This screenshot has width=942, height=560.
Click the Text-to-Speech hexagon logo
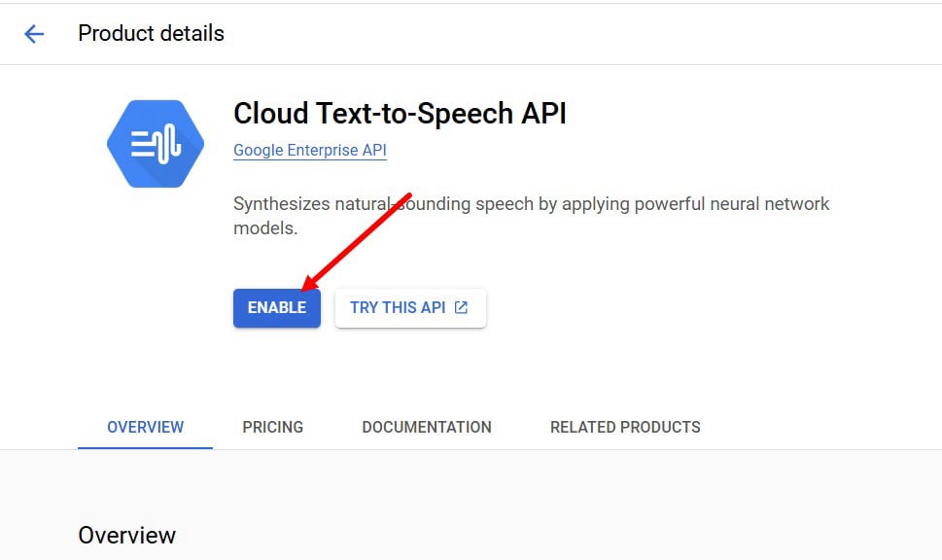pos(156,144)
